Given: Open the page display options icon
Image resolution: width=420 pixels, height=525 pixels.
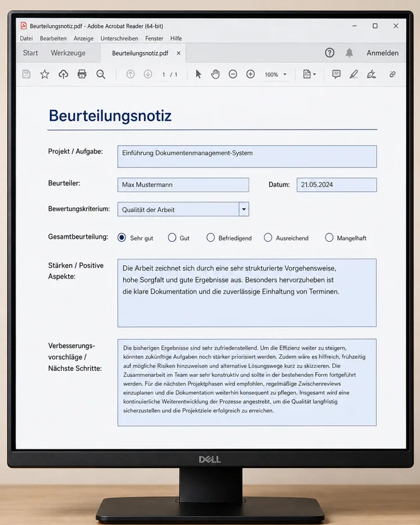Looking at the screenshot, I should pyautogui.click(x=307, y=74).
